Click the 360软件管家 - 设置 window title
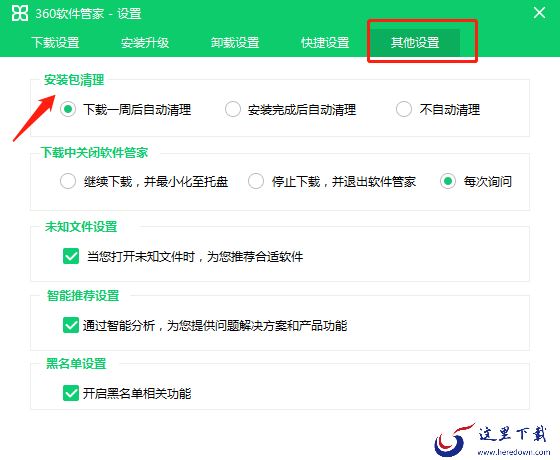This screenshot has width=560, height=460. click(x=88, y=14)
